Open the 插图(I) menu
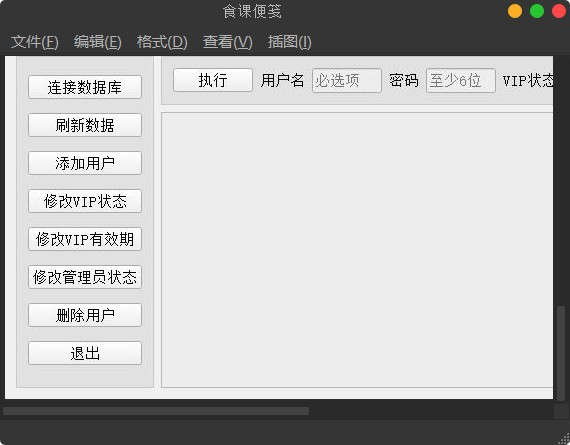 click(289, 42)
